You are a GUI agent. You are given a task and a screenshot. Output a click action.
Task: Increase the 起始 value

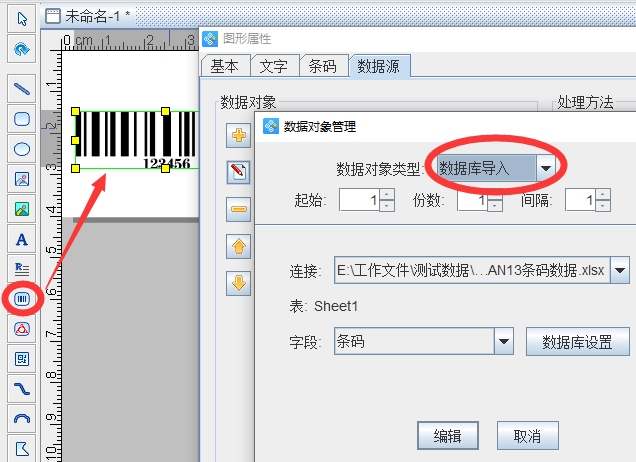[x=387, y=194]
